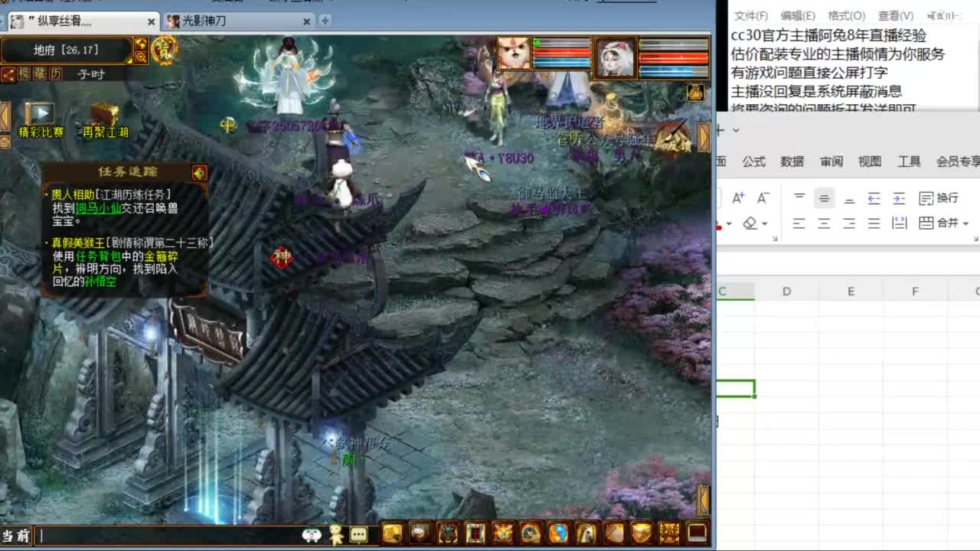Click the chat input field at bottom
The width and height of the screenshot is (980, 551).
pos(168,536)
